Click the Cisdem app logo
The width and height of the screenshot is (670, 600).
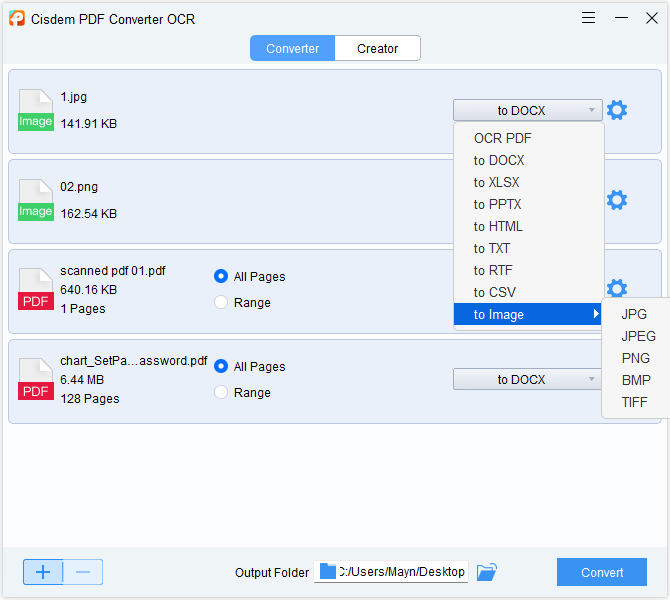click(x=17, y=18)
